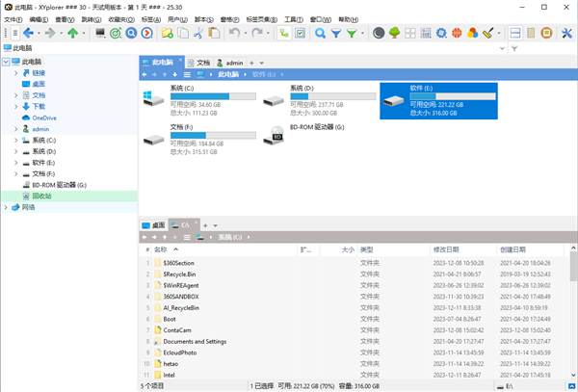This screenshot has height=392, width=578.
Task: Click the scissors Cut icon
Action: tap(198, 33)
